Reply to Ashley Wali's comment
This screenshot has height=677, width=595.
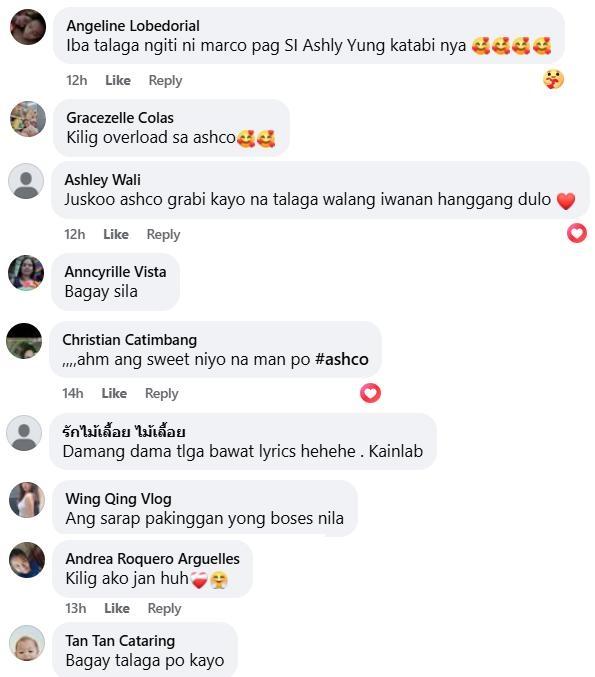(163, 234)
